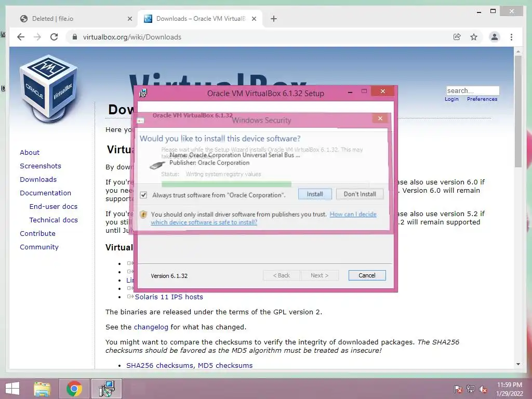Screen dimensions: 532x399
Task: Click the scrollbar down arrow
Action: tap(518, 364)
